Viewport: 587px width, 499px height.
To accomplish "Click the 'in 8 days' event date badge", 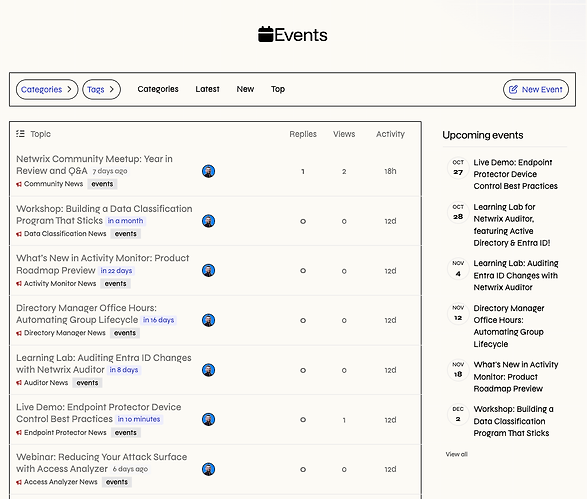I will coord(124,370).
